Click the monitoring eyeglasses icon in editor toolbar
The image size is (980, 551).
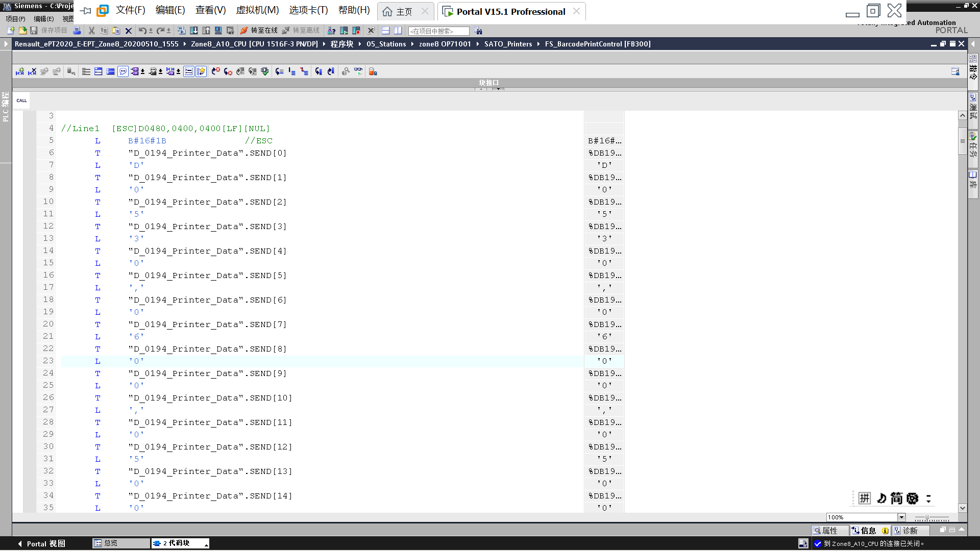pos(358,72)
